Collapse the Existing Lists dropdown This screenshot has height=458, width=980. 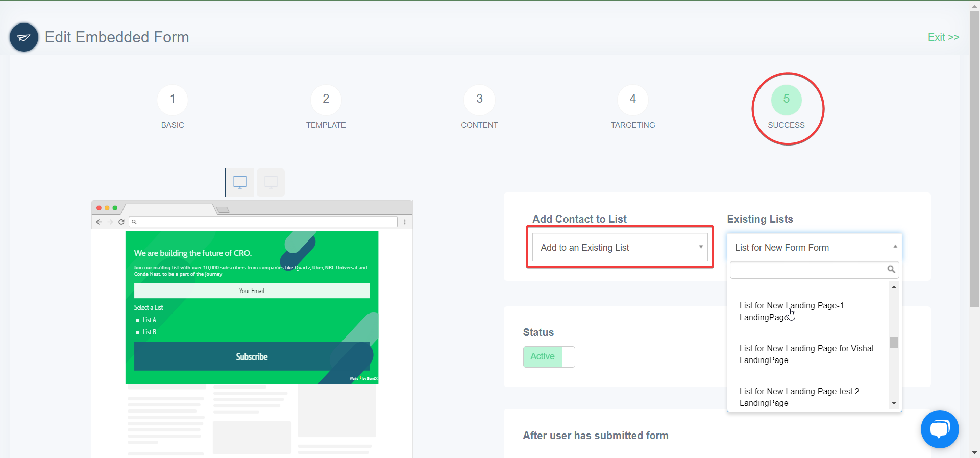(x=815, y=248)
